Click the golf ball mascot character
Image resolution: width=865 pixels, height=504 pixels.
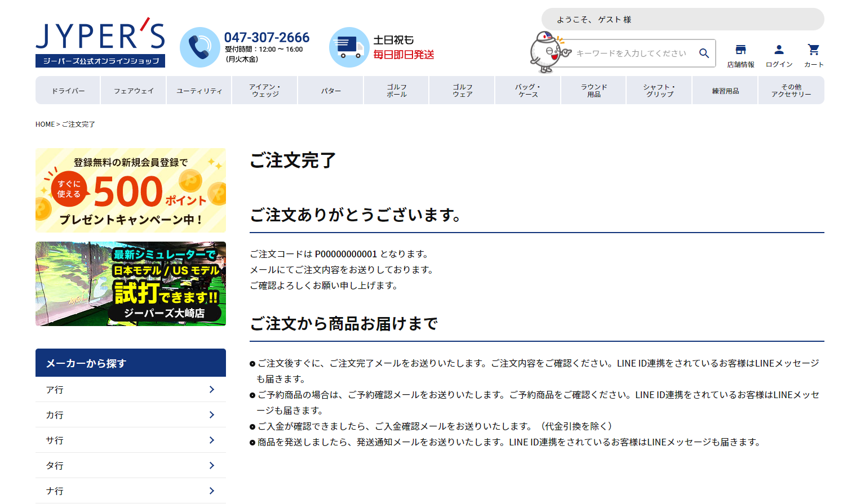(545, 52)
